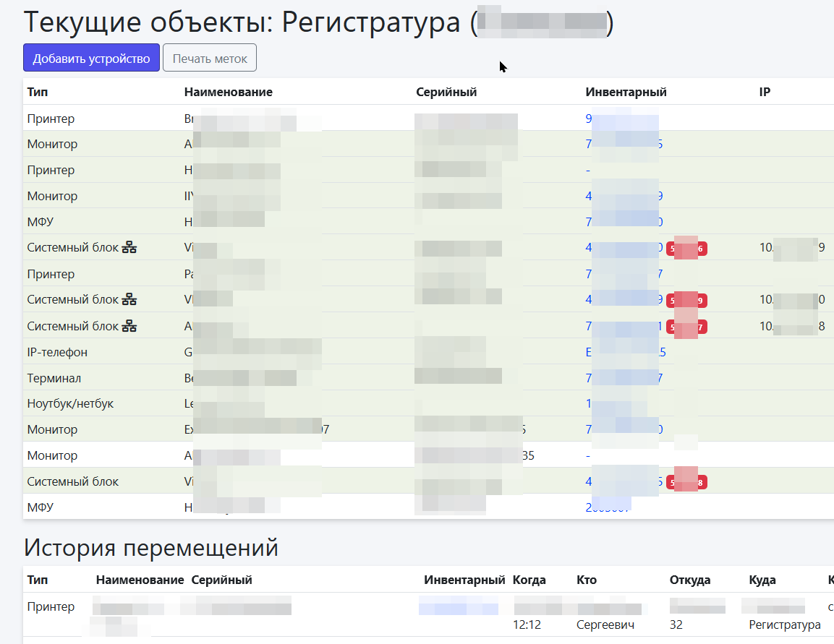The width and height of the screenshot is (834, 644).
Task: Click network icon in Системный блок row with IP ending 8
Action: point(129,326)
